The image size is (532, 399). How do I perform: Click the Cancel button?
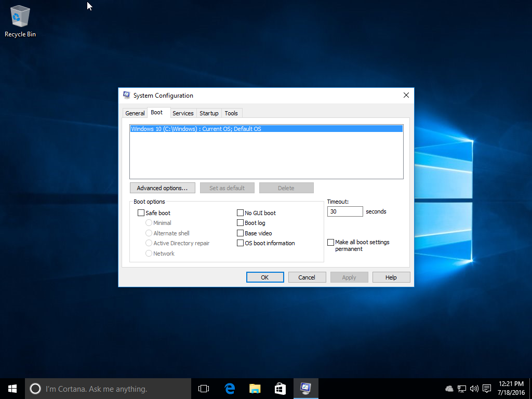tap(307, 277)
